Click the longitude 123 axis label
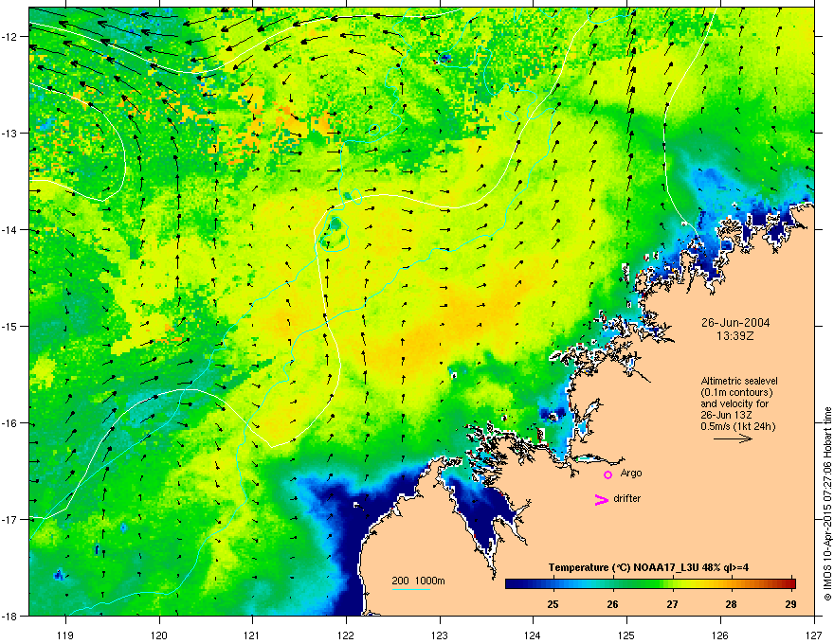 (x=440, y=635)
